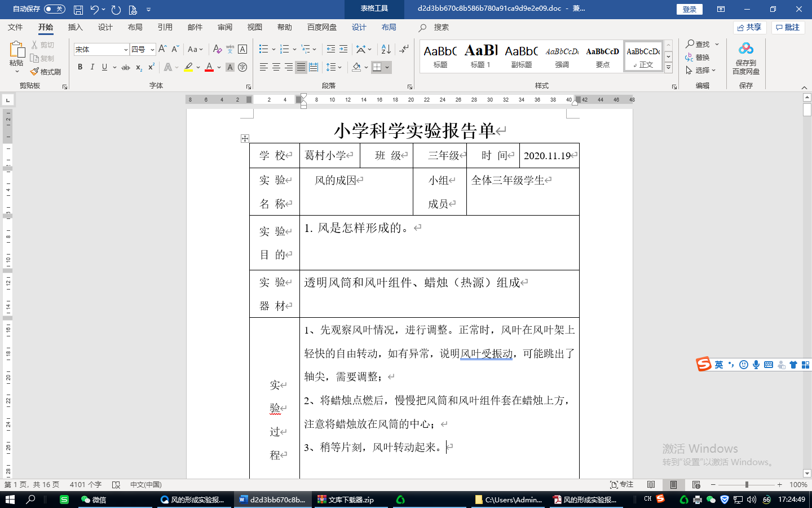812x508 pixels.
Task: Toggle bold formatting
Action: tap(80, 67)
